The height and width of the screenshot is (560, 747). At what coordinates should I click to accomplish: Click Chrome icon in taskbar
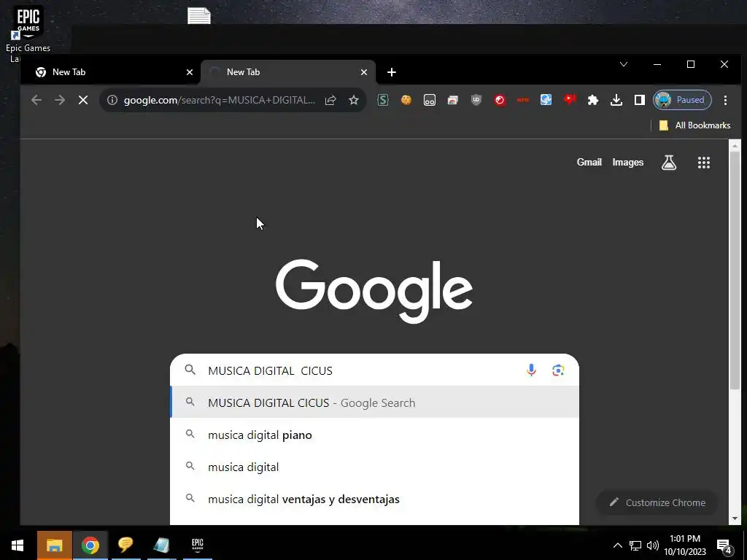(x=90, y=545)
